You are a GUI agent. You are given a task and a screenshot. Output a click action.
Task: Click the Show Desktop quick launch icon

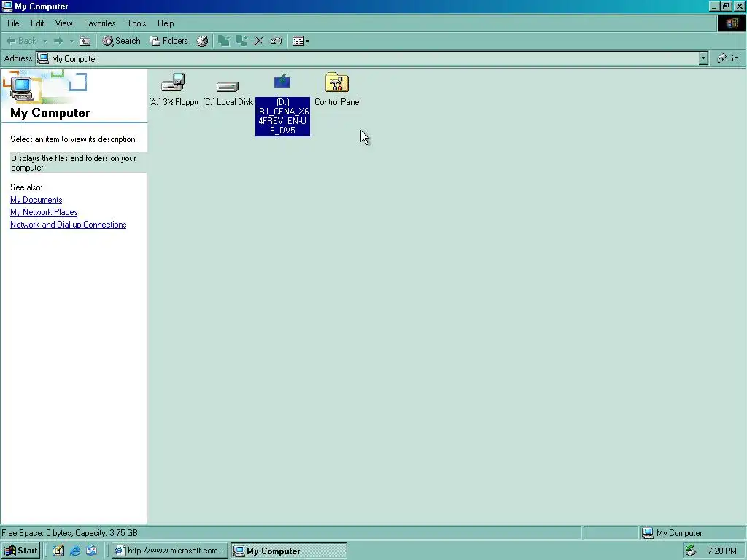pyautogui.click(x=58, y=551)
